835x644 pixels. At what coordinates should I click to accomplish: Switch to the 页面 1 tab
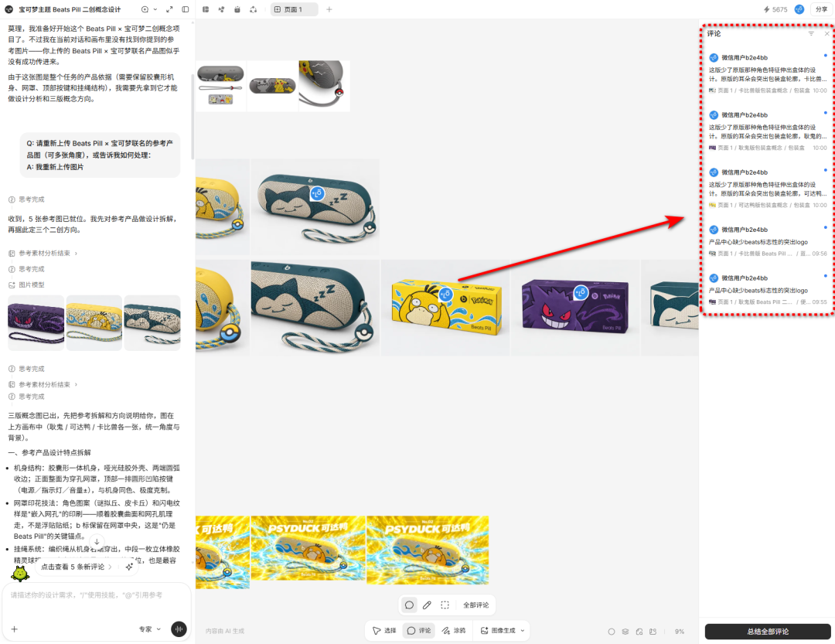[x=294, y=9]
